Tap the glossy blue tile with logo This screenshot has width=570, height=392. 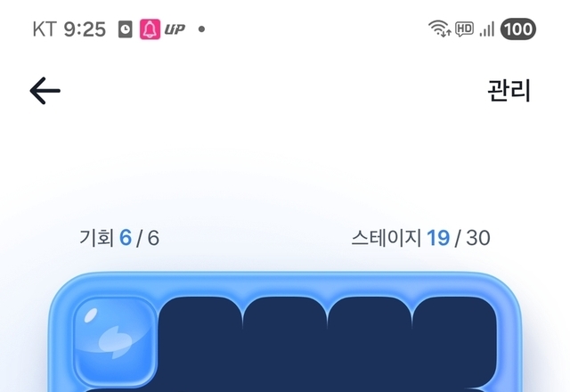[x=116, y=341]
